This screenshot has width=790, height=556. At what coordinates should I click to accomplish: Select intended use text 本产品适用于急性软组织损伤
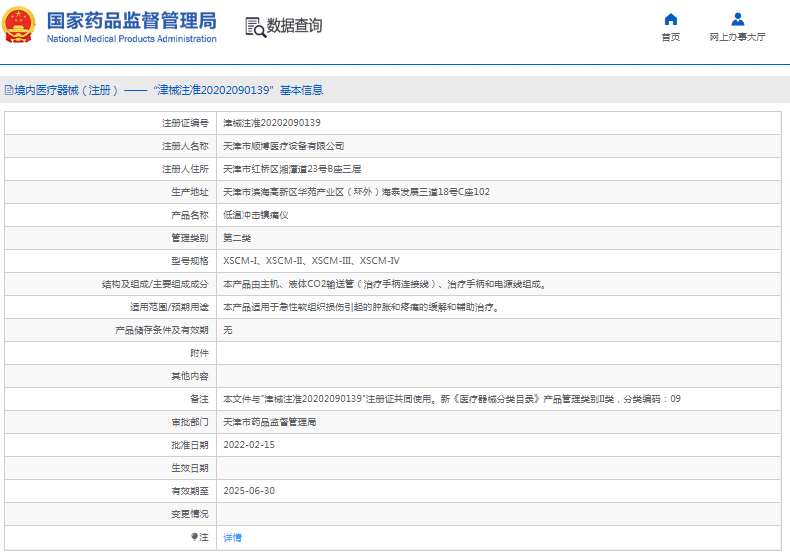pos(361,307)
